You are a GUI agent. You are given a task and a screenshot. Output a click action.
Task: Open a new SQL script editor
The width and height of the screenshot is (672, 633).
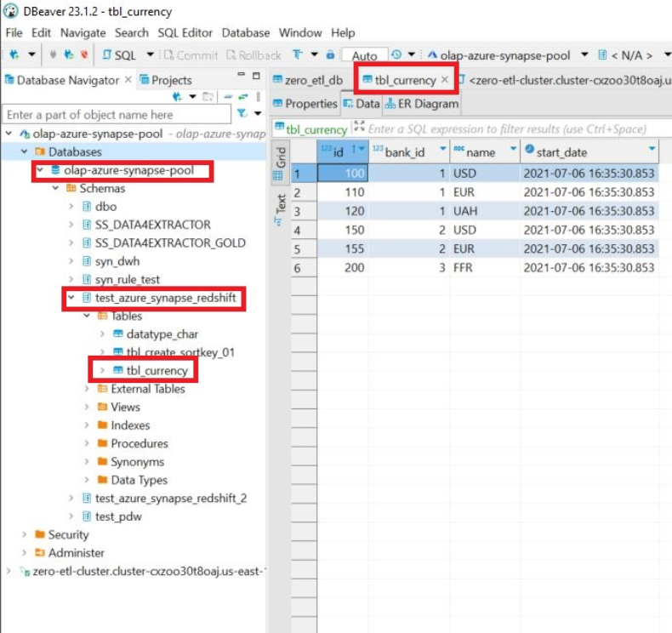120,55
